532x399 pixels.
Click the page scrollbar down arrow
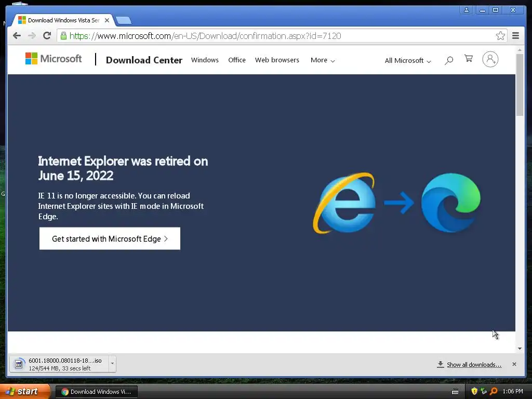(520, 349)
